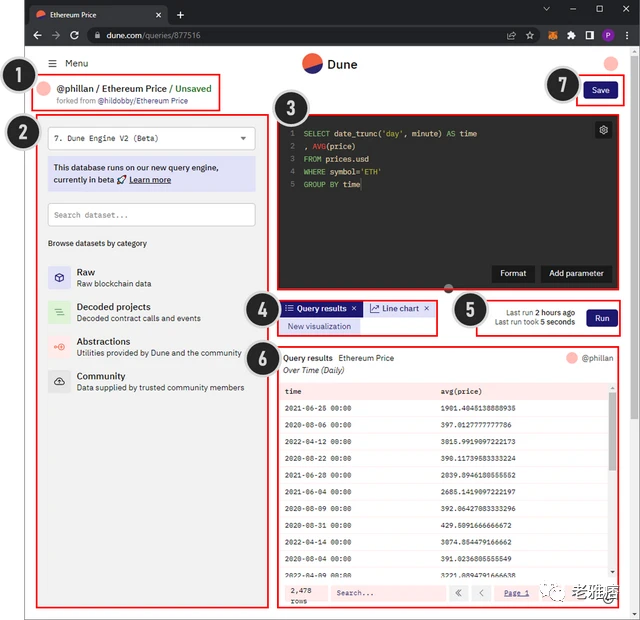Open @hildobby/Ethereum Price fork source link

pyautogui.click(x=142, y=101)
